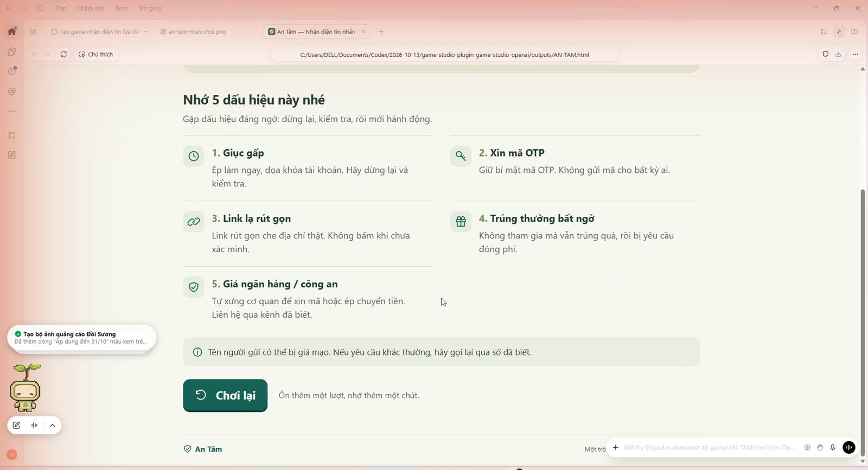Click the gift icon beside Trúng thưởng bất ngờ

(461, 222)
